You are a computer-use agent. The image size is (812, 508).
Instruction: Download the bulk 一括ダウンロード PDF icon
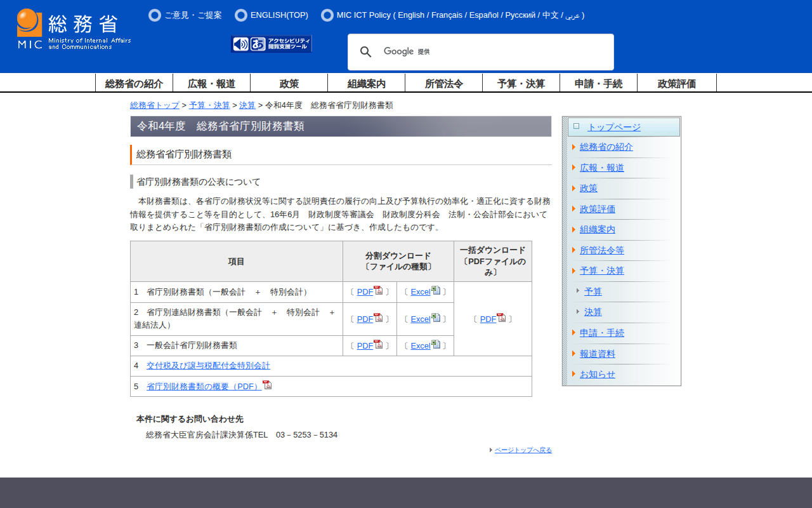tap(501, 318)
